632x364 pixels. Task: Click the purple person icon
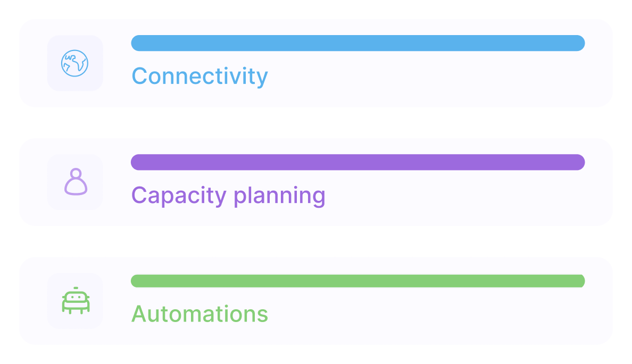coord(76,182)
